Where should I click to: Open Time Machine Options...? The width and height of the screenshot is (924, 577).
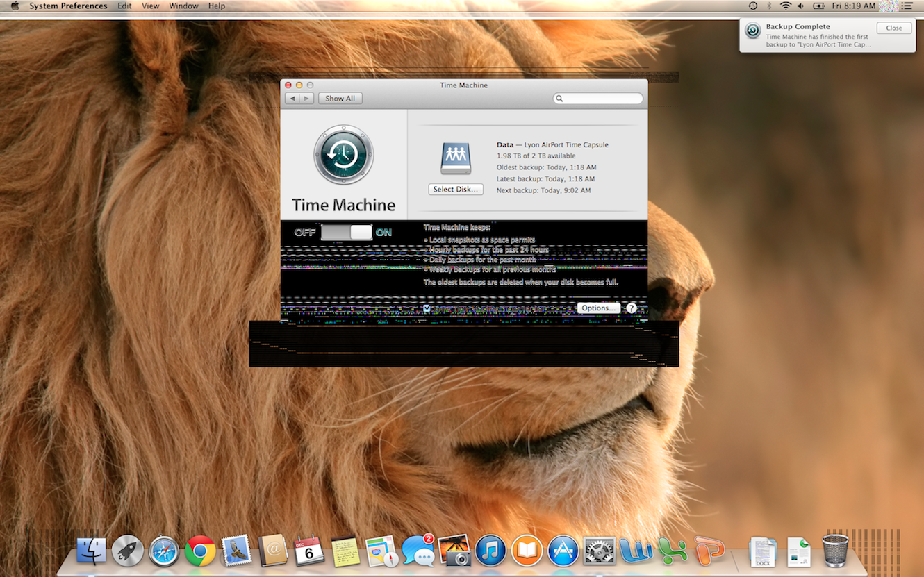click(598, 308)
